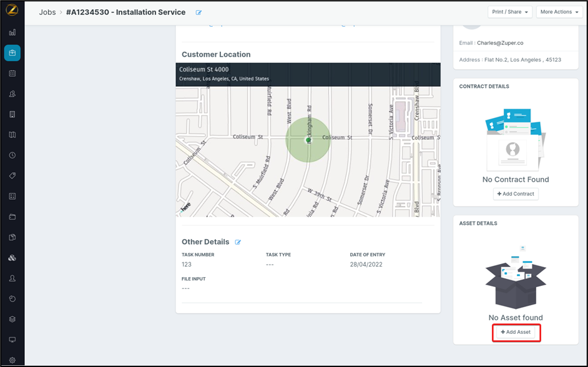Open the price tag icon in sidebar

pyautogui.click(x=12, y=176)
